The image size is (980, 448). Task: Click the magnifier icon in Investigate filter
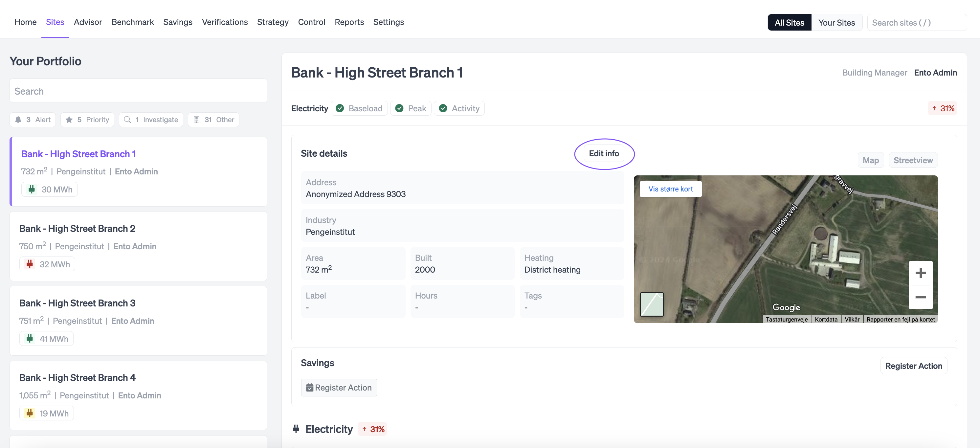[127, 120]
